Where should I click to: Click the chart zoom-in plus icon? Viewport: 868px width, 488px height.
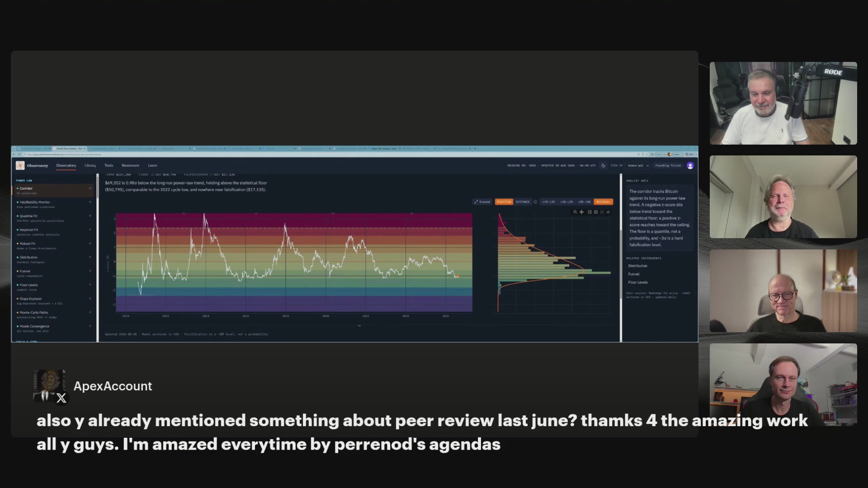pyautogui.click(x=590, y=212)
